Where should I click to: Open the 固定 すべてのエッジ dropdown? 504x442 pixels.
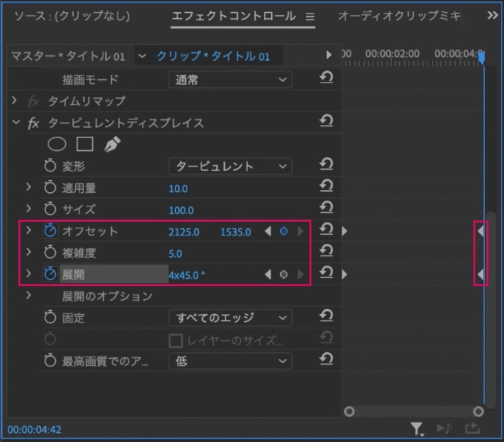230,318
